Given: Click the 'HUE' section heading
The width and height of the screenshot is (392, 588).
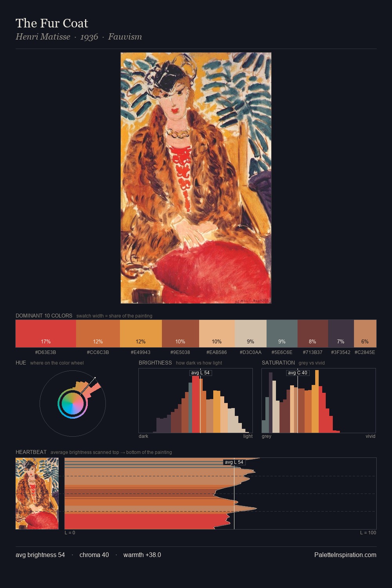Looking at the screenshot, I should (x=21, y=363).
